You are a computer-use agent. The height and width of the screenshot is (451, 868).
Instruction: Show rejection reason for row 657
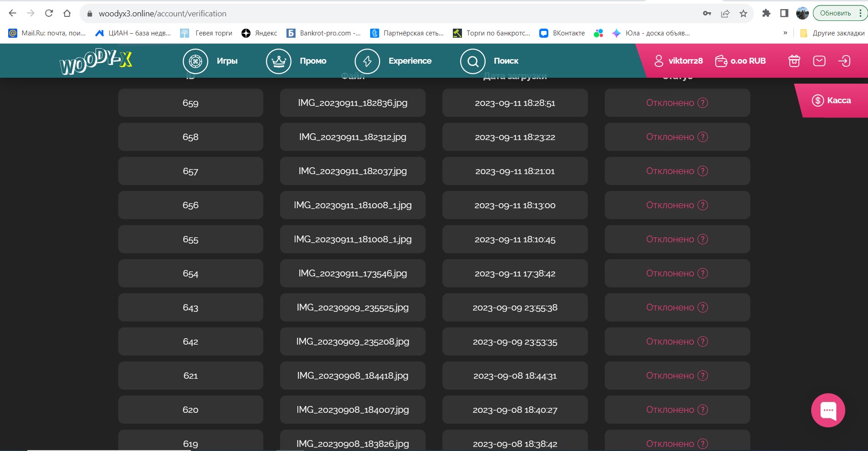click(702, 171)
